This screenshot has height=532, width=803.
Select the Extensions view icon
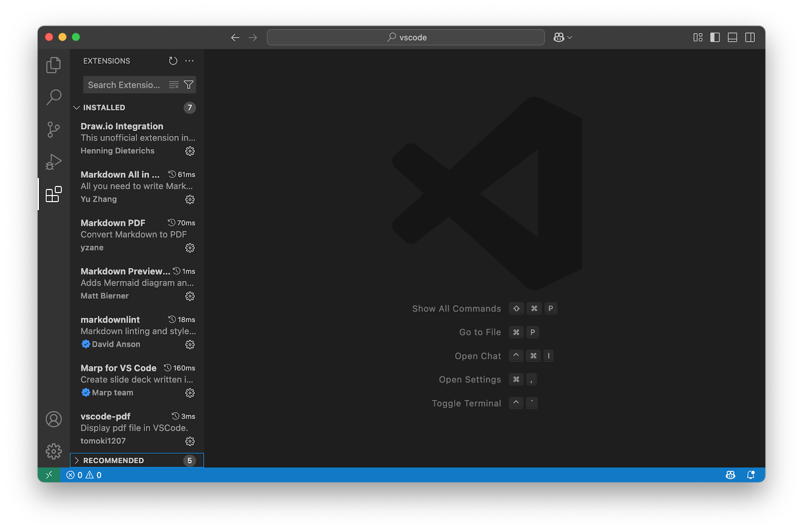pos(54,194)
